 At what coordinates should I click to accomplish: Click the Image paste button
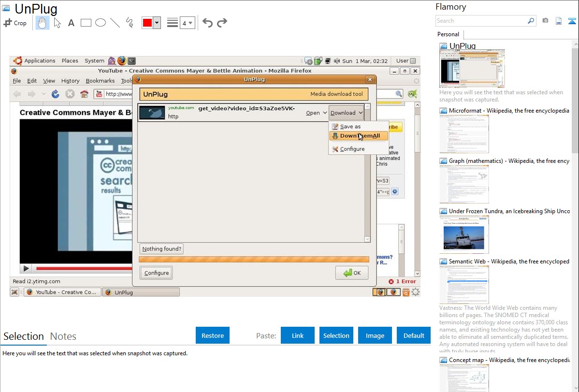pos(375,335)
